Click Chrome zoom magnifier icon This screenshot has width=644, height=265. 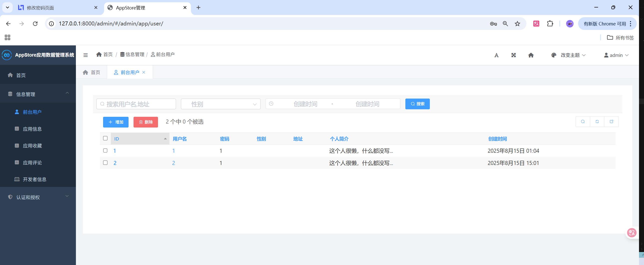tap(505, 24)
